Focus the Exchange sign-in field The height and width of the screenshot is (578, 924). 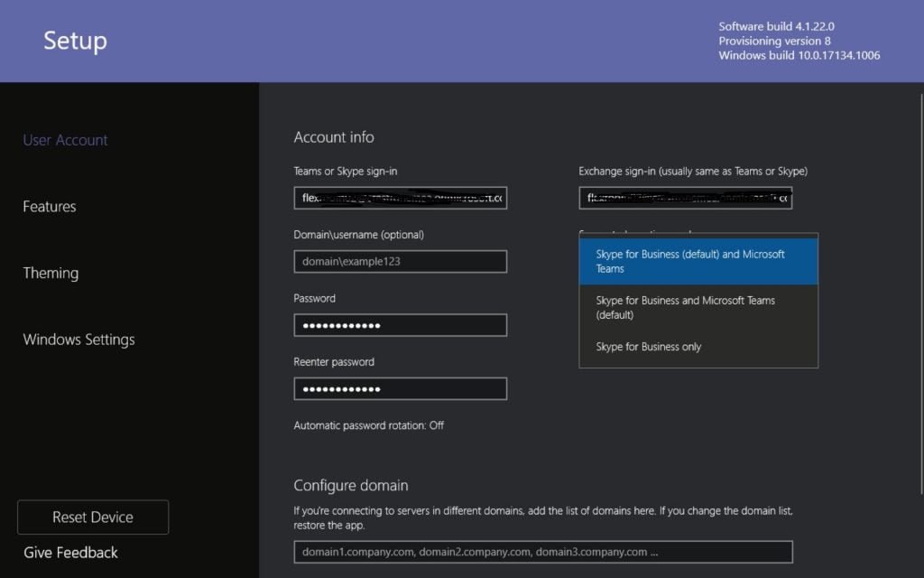pyautogui.click(x=685, y=198)
